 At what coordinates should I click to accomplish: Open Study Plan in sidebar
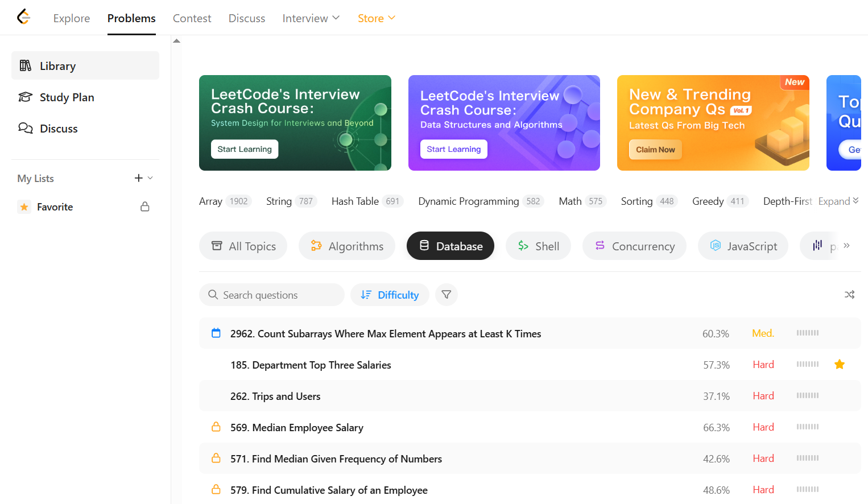click(85, 97)
